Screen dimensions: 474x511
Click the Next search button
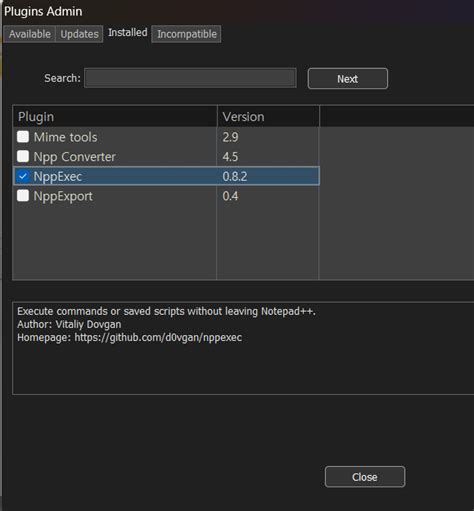348,79
